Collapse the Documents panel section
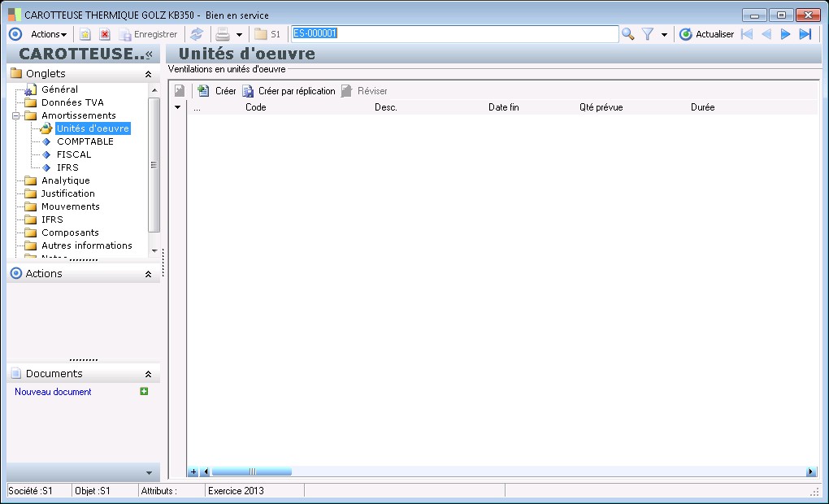Screen dimensions: 829x504 (x=148, y=374)
